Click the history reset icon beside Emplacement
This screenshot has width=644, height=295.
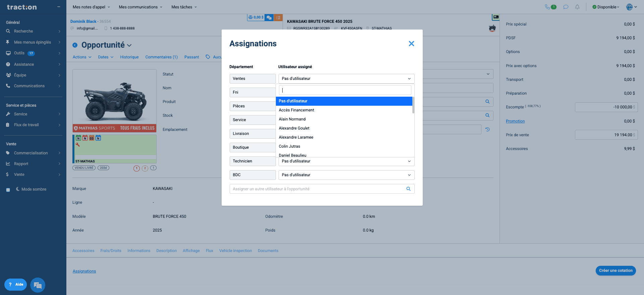pyautogui.click(x=487, y=130)
